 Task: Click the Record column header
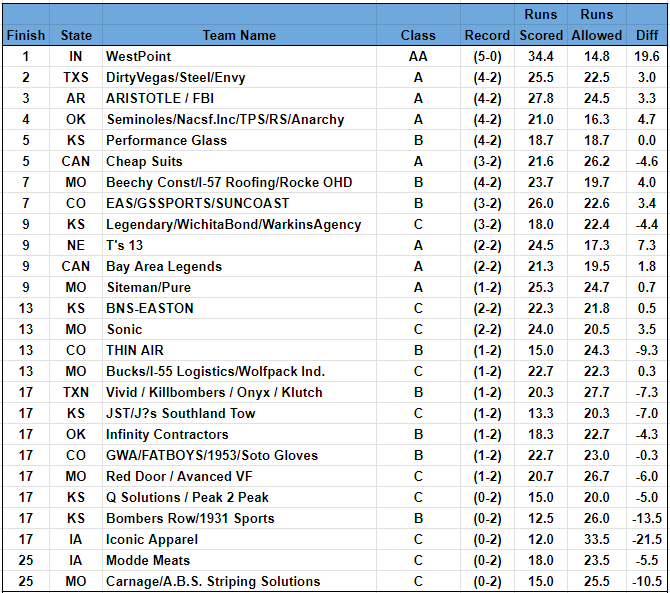[487, 35]
